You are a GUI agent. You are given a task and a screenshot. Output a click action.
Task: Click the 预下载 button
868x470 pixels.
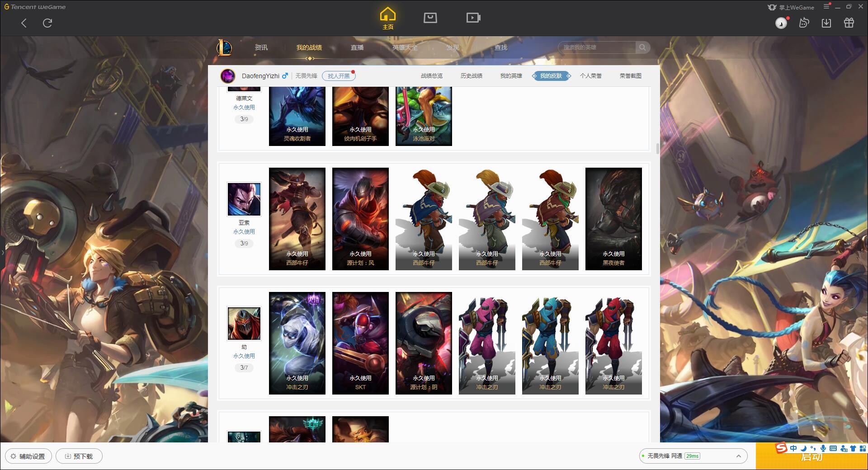[79, 456]
